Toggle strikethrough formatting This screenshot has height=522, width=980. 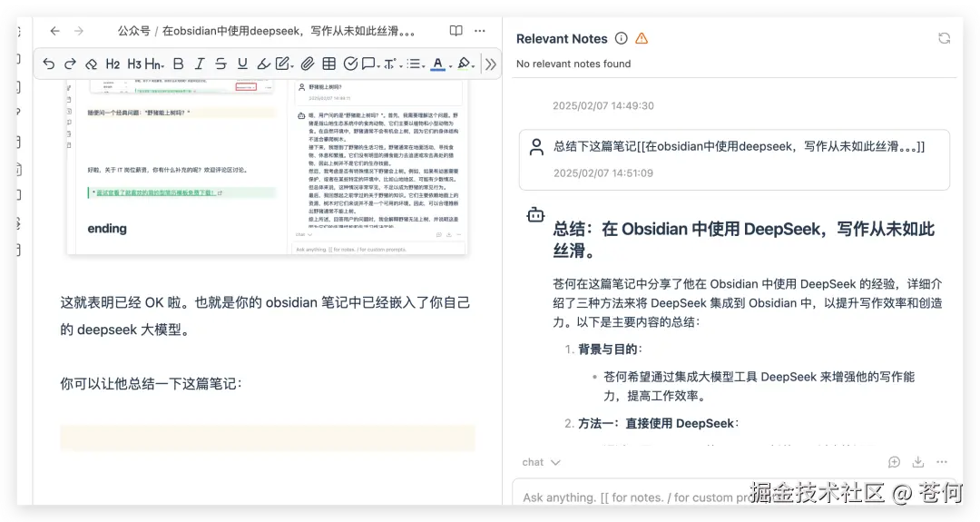[x=220, y=64]
